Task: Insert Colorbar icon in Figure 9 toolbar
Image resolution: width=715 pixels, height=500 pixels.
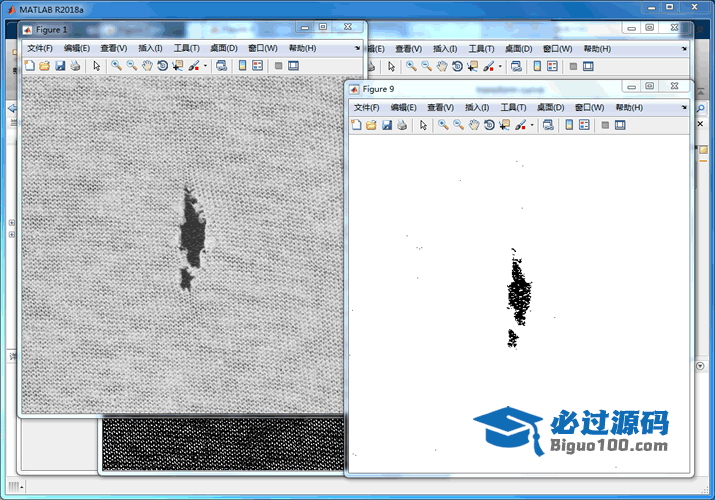Action: tap(569, 125)
